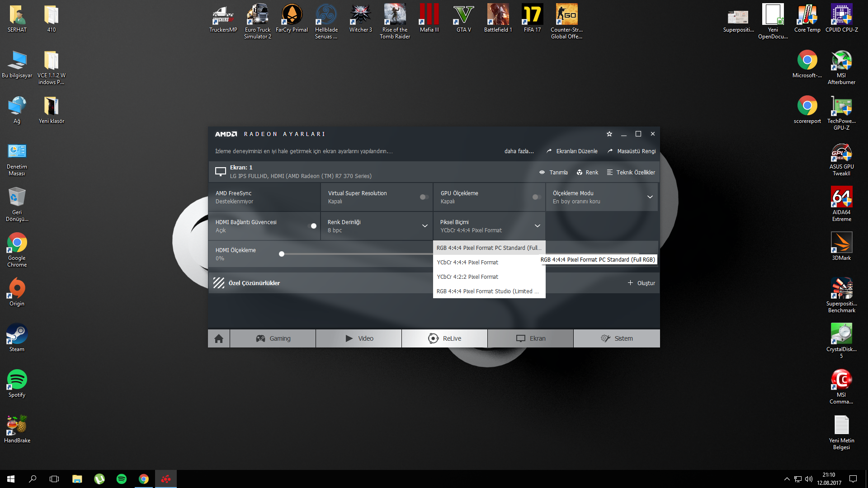The image size is (868, 488).
Task: Click Oluştur to create custom resolution
Action: pyautogui.click(x=641, y=283)
